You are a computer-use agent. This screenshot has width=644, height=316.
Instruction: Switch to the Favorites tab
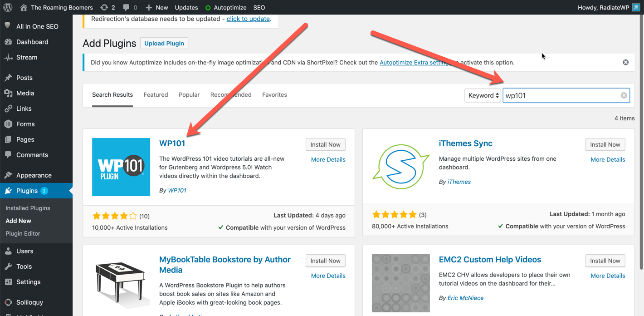tap(274, 95)
